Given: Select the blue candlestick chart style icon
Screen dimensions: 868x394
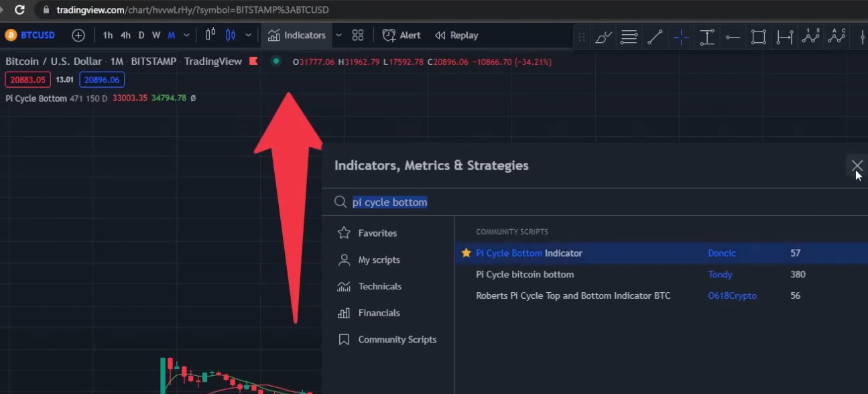Looking at the screenshot, I should point(231,36).
